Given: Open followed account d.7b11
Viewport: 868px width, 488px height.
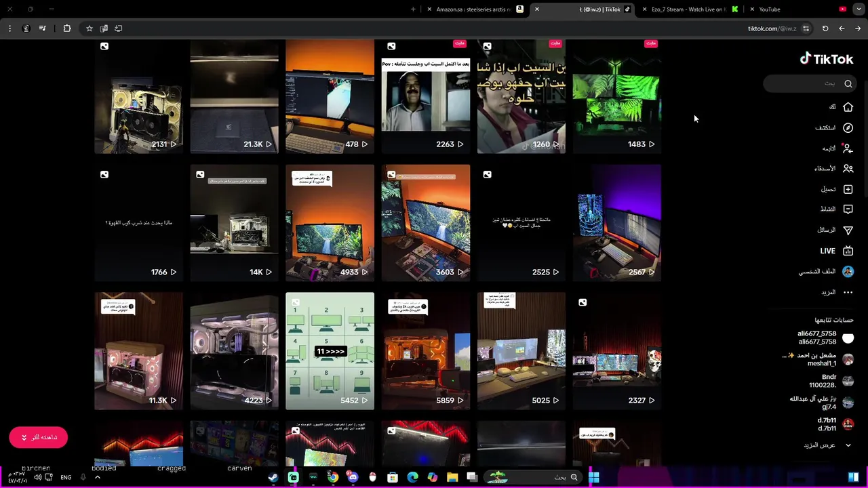Looking at the screenshot, I should pyautogui.click(x=835, y=424).
